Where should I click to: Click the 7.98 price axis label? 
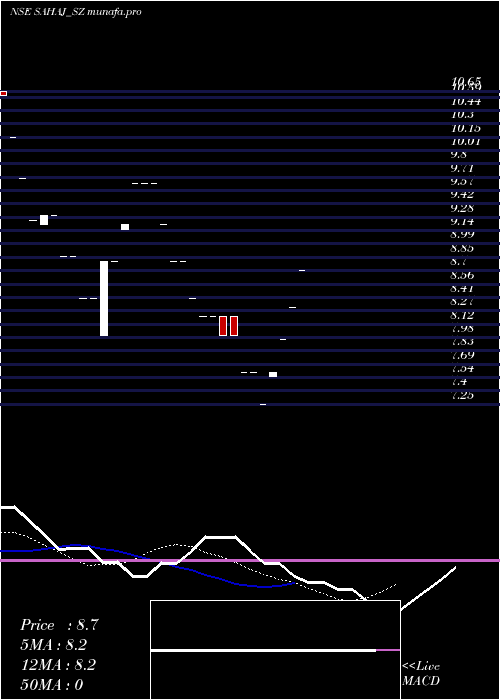462,329
